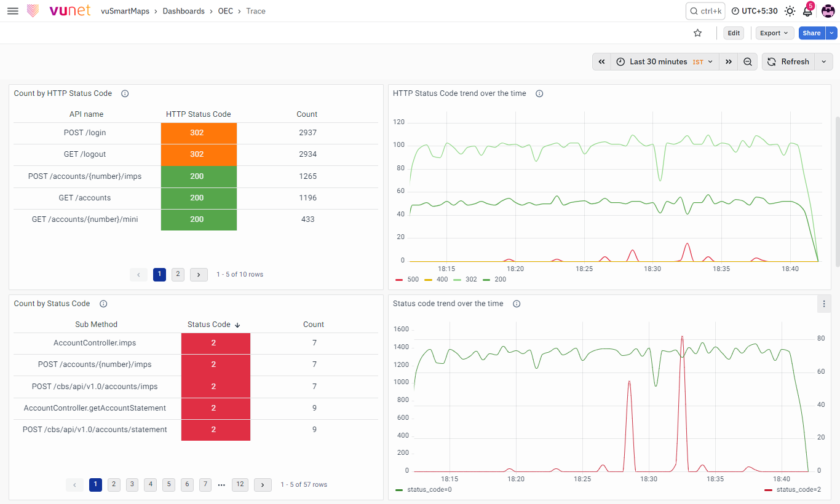Toggle light/dark theme sun icon
840x504 pixels.
[790, 11]
